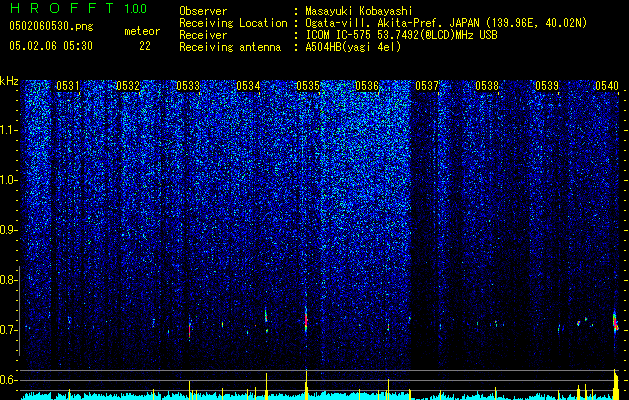Click the "meteor" count label

(142, 31)
